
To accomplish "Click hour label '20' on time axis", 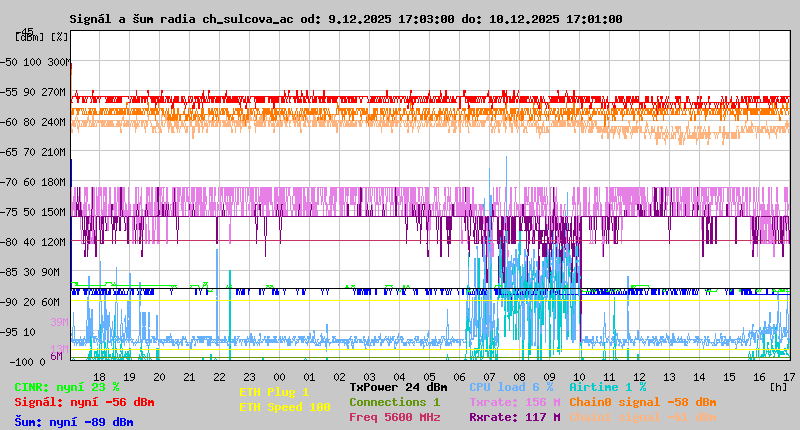I will coord(159,377).
